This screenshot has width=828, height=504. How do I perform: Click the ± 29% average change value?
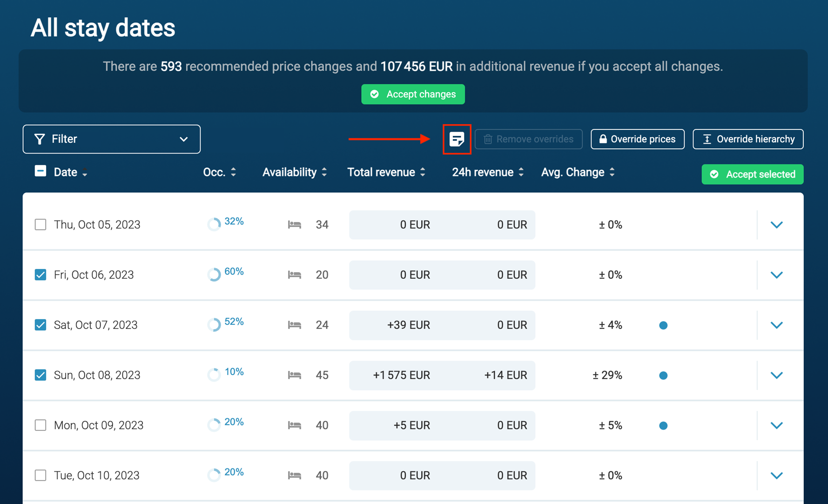tap(607, 375)
